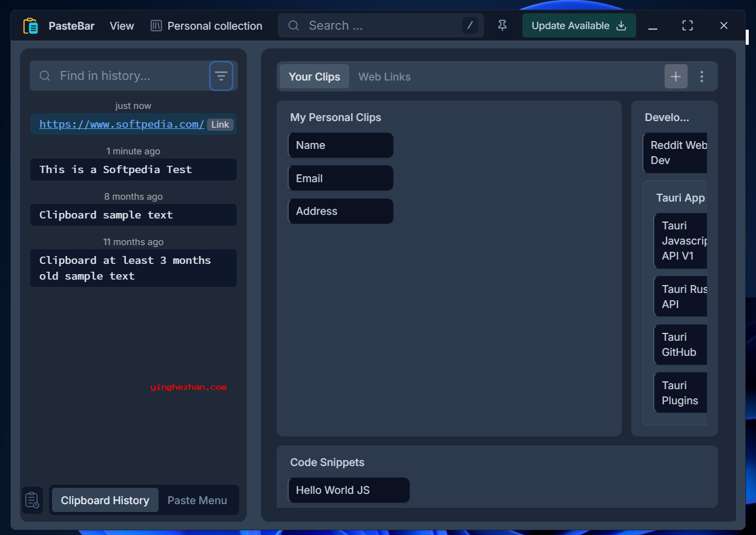Screen dimensions: 756x535
Task: Click the Tauri App board title
Action: tap(680, 198)
